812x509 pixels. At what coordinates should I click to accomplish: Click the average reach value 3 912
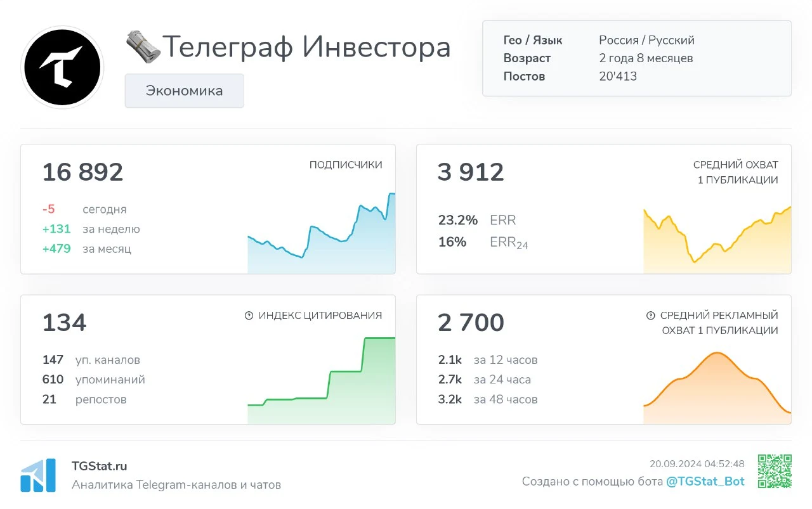[x=471, y=172]
